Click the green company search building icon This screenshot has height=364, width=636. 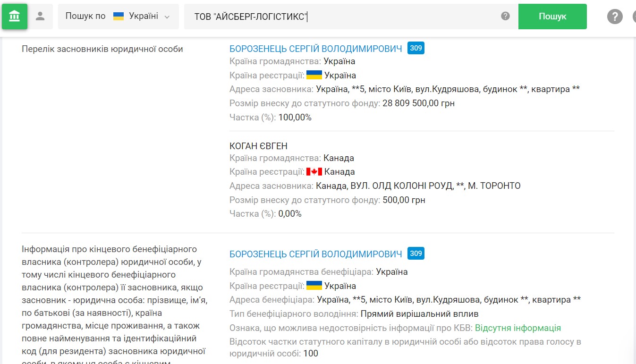(x=15, y=17)
